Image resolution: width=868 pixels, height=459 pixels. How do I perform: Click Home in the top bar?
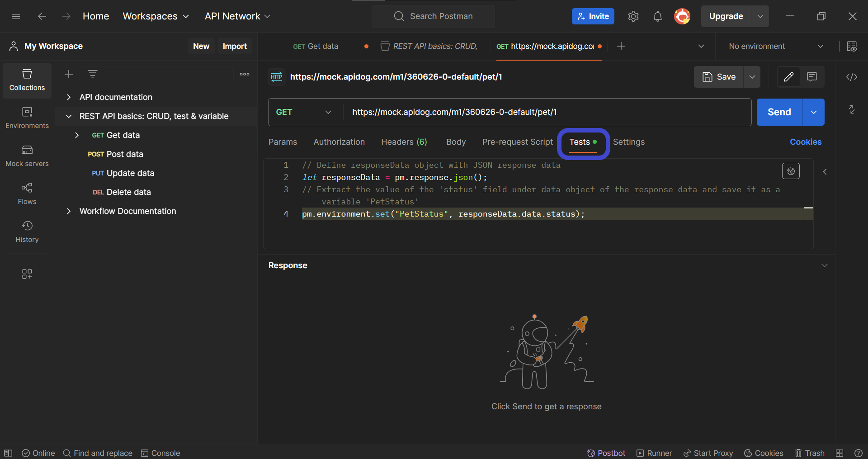pyautogui.click(x=96, y=16)
